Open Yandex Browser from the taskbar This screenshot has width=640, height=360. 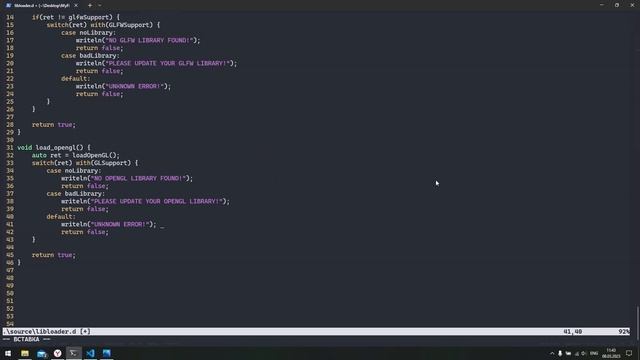click(58, 353)
